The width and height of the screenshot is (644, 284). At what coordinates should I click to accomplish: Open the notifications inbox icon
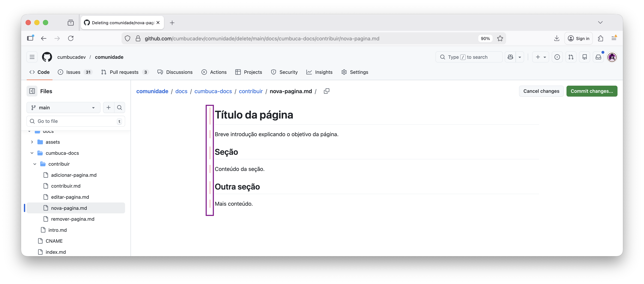(x=598, y=57)
